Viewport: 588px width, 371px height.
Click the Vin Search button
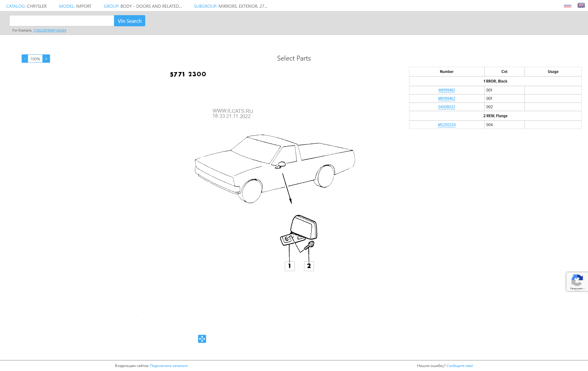(129, 21)
